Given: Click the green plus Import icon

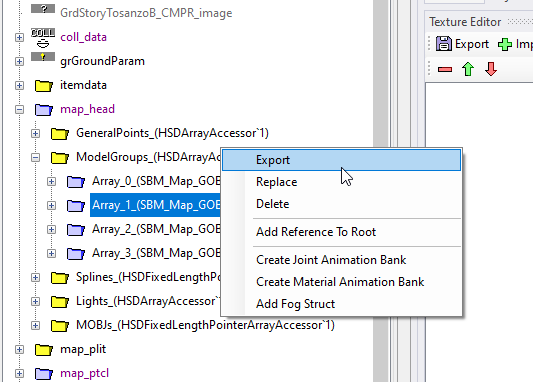Looking at the screenshot, I should click(x=505, y=45).
